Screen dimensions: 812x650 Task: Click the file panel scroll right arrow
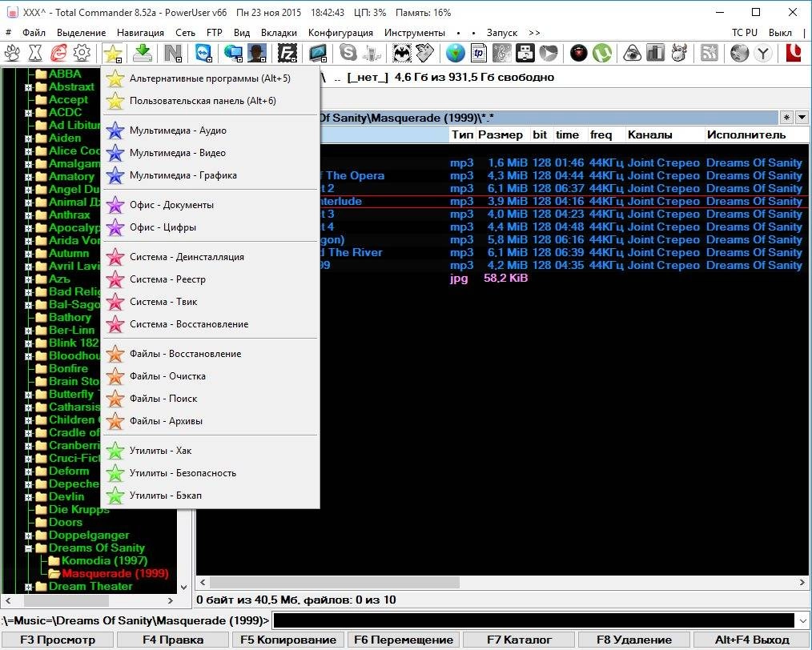coord(802,583)
